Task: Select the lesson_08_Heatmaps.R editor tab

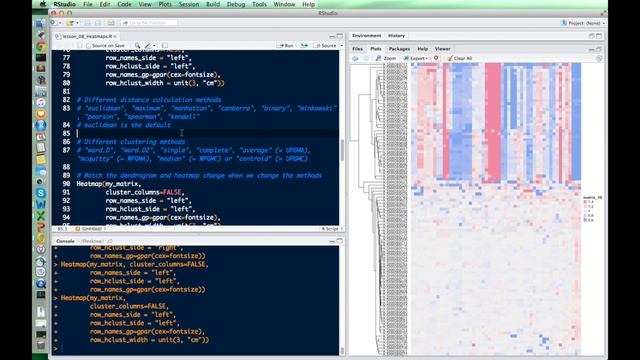Action: click(x=87, y=36)
